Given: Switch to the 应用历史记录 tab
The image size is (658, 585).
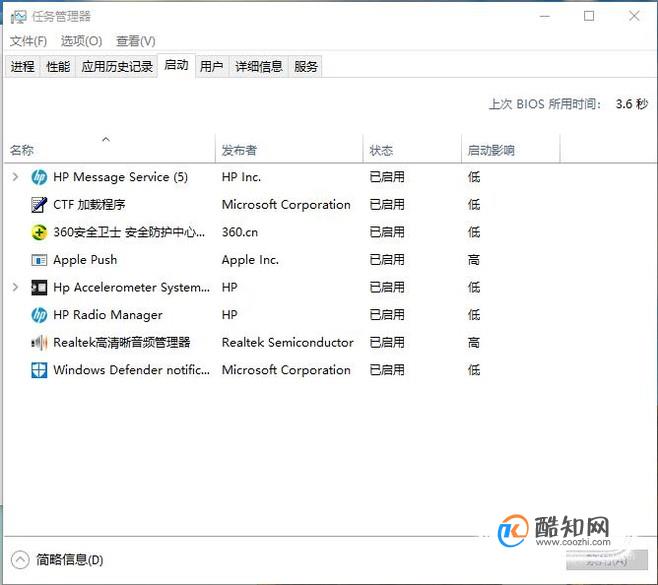Looking at the screenshot, I should (117, 66).
